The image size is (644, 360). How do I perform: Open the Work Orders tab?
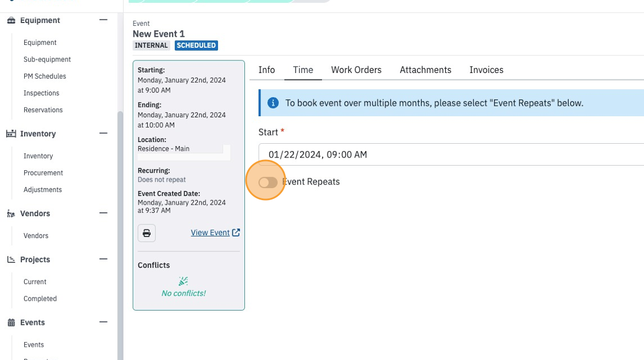coord(356,70)
